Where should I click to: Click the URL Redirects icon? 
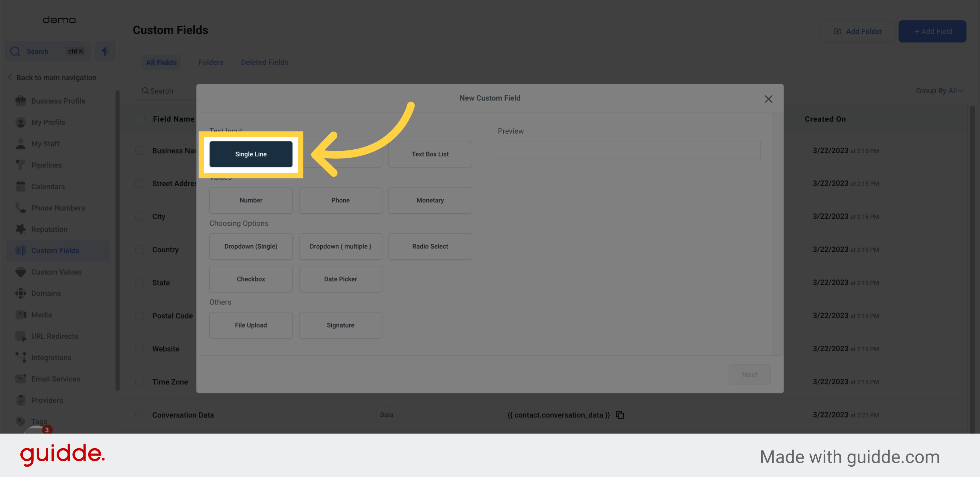pos(21,336)
